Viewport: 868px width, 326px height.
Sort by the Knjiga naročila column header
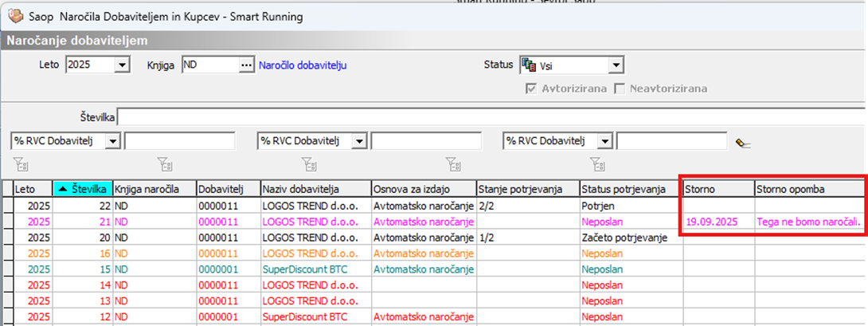pos(154,188)
